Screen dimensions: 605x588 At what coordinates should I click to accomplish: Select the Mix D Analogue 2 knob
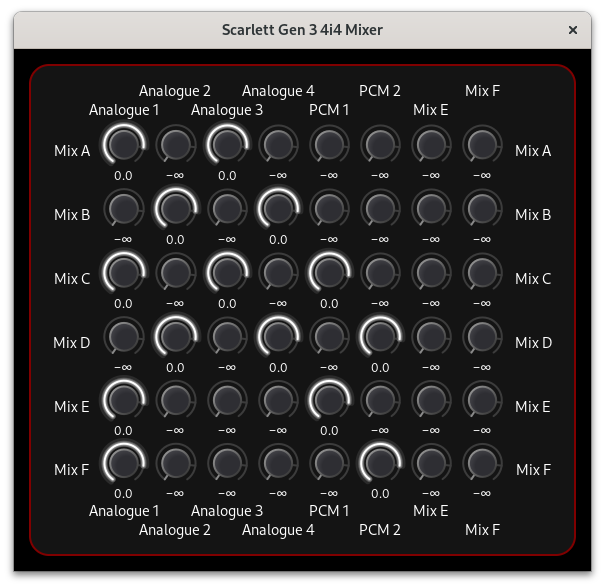(175, 337)
